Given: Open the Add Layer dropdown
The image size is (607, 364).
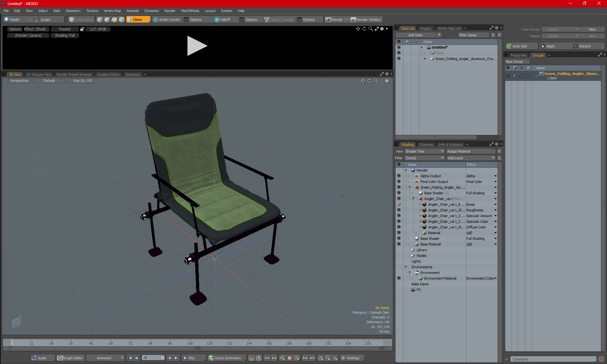Looking at the screenshot, I should click(x=471, y=158).
